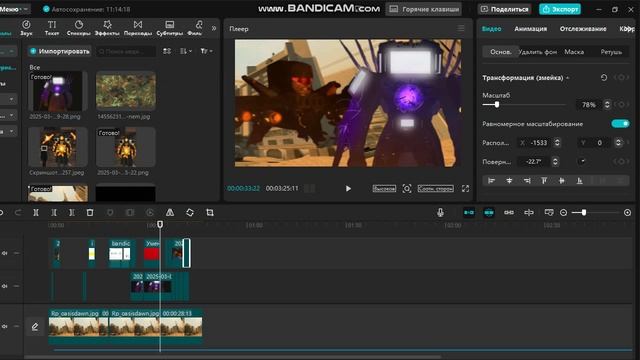
Task: Open Горячие клавиши hotkeys button
Action: [424, 9]
